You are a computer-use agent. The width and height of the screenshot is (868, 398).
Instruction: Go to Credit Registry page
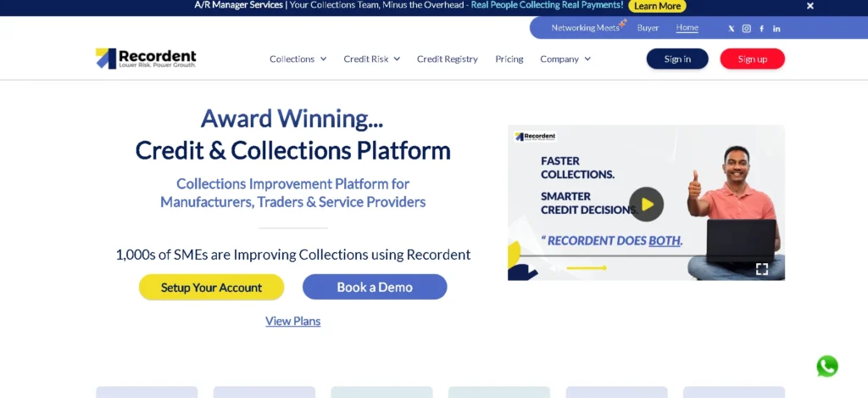pos(448,59)
